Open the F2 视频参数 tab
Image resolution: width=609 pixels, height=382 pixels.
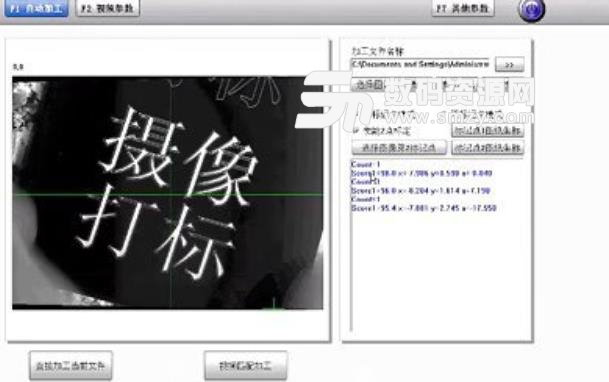(x=108, y=8)
